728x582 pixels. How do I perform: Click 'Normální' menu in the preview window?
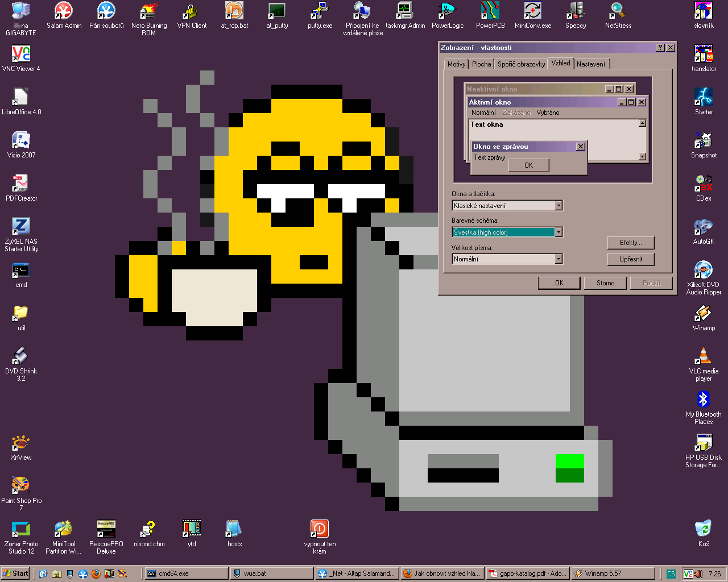tap(483, 113)
